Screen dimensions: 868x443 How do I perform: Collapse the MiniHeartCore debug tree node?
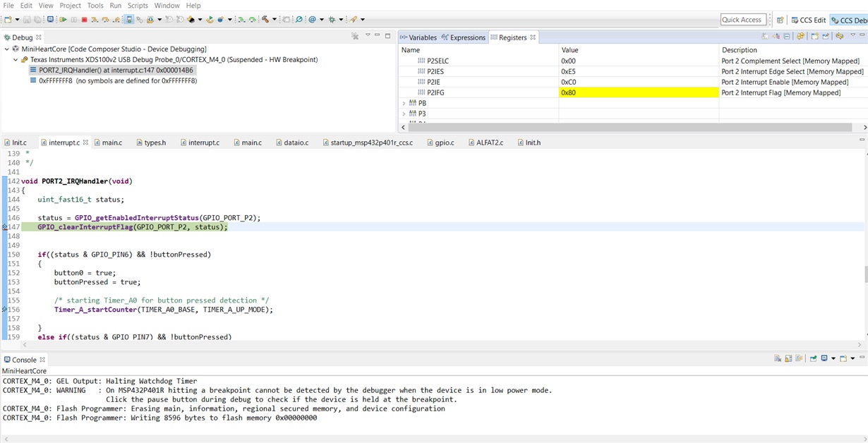coord(6,49)
